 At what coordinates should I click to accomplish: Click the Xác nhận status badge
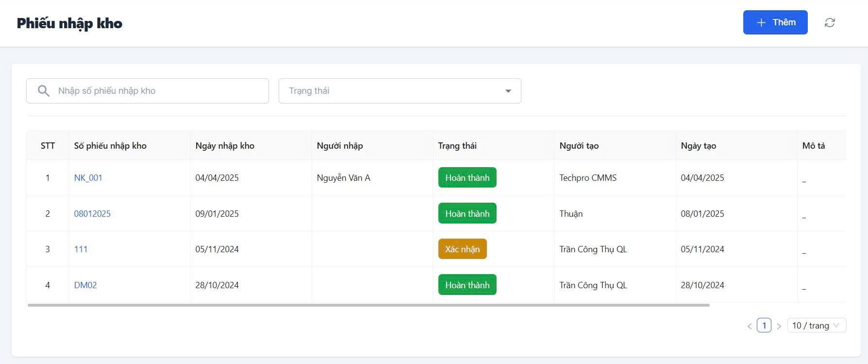pyautogui.click(x=462, y=249)
